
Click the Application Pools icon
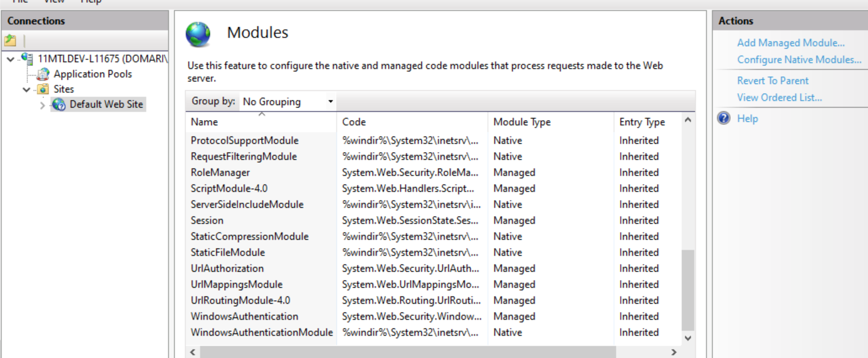(43, 74)
